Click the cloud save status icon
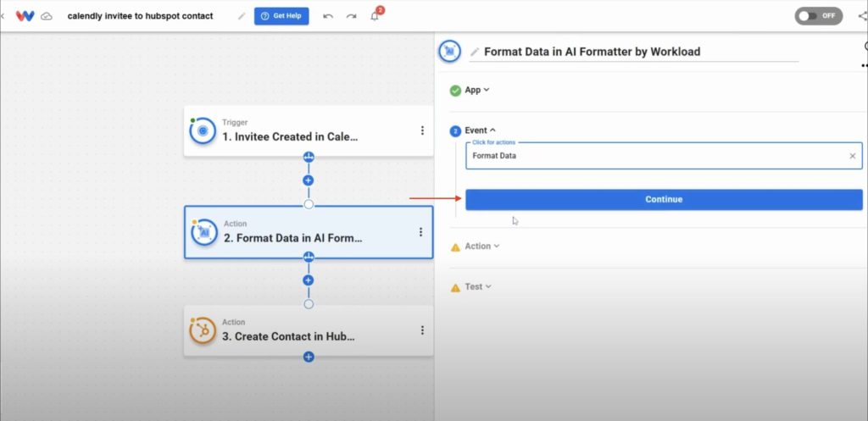 47,16
